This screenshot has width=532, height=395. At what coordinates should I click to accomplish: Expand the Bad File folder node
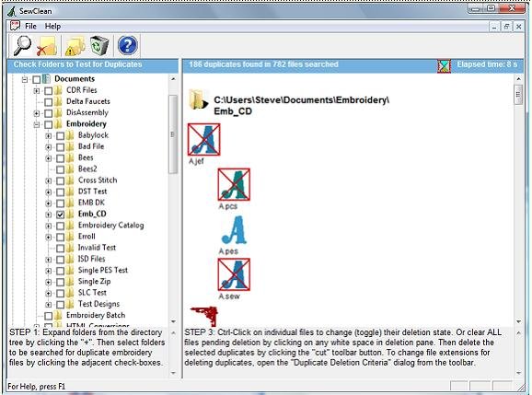49,147
